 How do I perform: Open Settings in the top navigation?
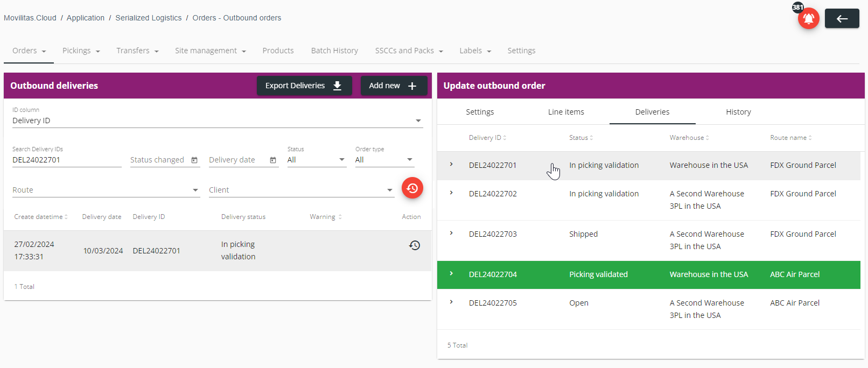click(x=521, y=51)
